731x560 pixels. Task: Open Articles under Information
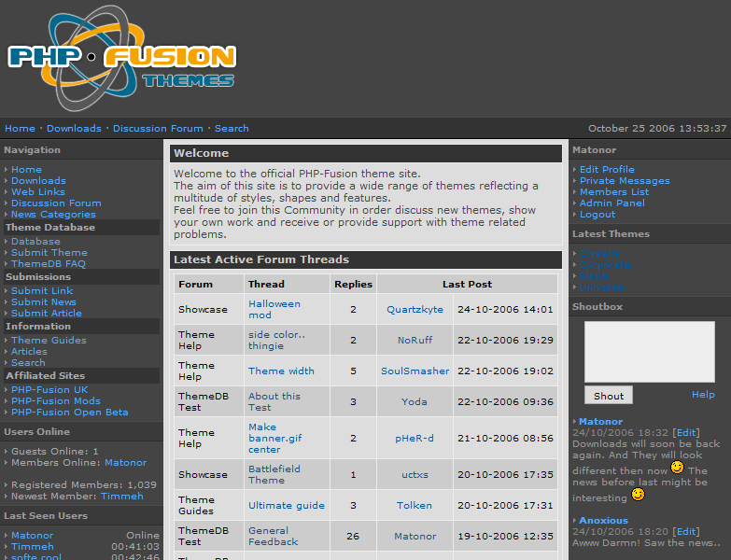(29, 351)
